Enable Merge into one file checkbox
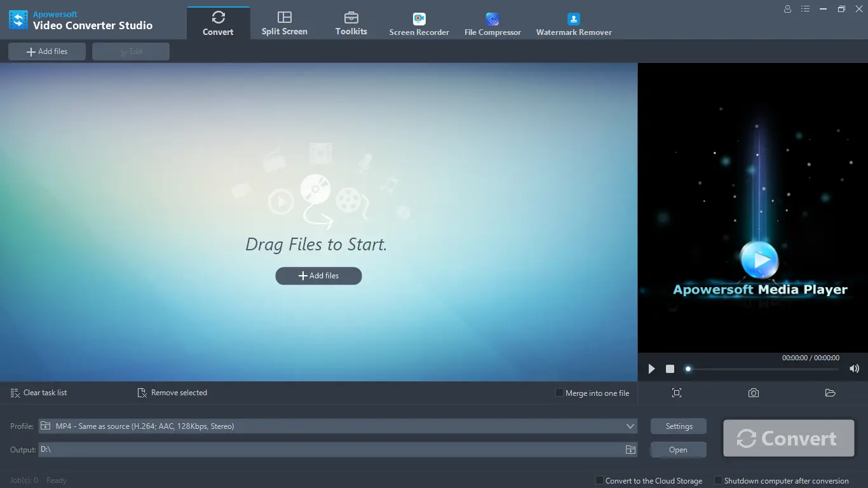The width and height of the screenshot is (868, 488). click(x=559, y=393)
